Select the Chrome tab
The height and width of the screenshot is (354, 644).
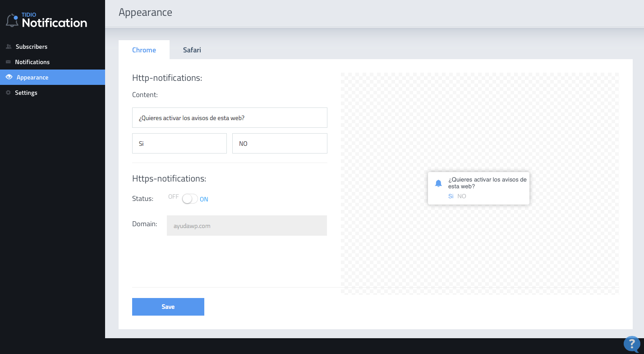point(144,50)
